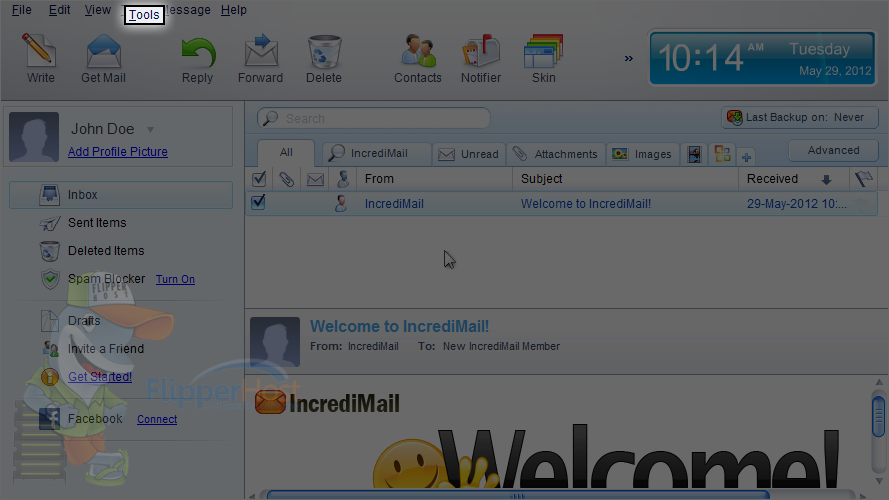889x500 pixels.
Task: Sort by read status envelope column
Action: tap(315, 180)
